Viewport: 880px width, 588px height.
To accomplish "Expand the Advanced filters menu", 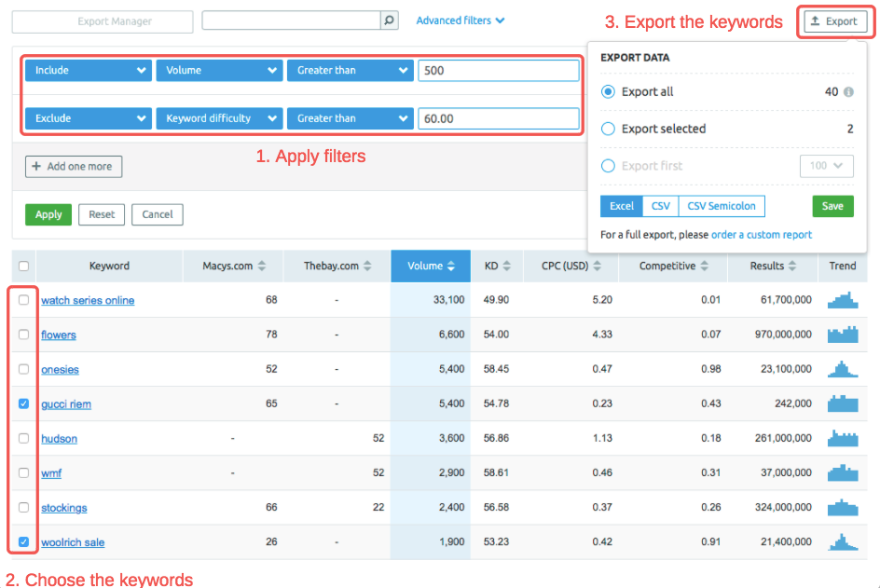I will click(x=460, y=21).
